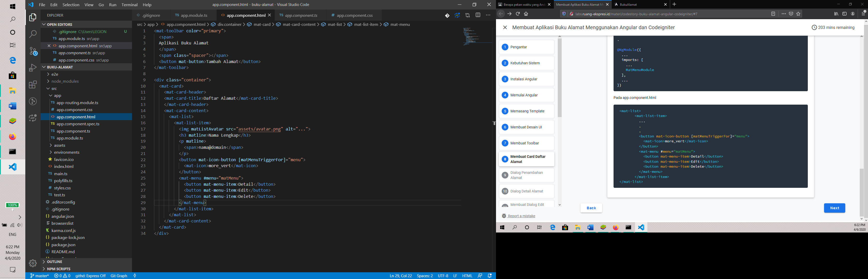Click the blue diff arrows icon in editor title bar
The image size is (868, 279).
[457, 16]
